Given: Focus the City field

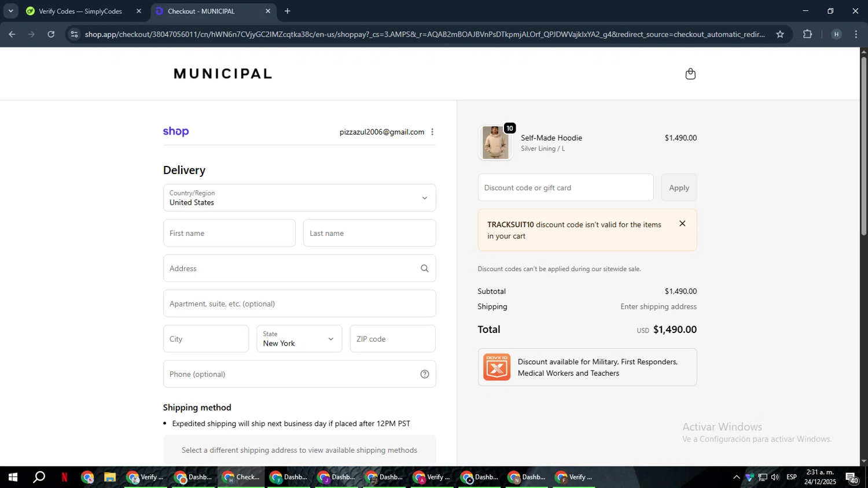Looking at the screenshot, I should (x=206, y=339).
